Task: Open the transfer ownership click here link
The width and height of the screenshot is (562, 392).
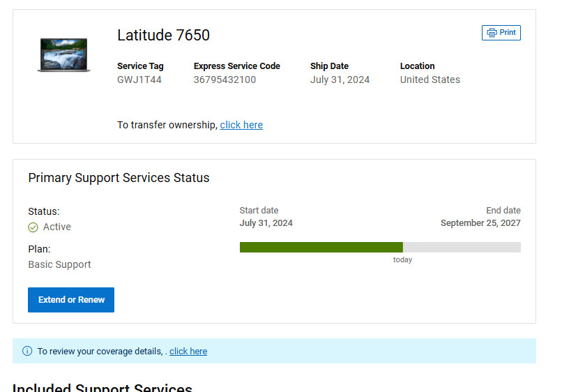Action: click(241, 125)
